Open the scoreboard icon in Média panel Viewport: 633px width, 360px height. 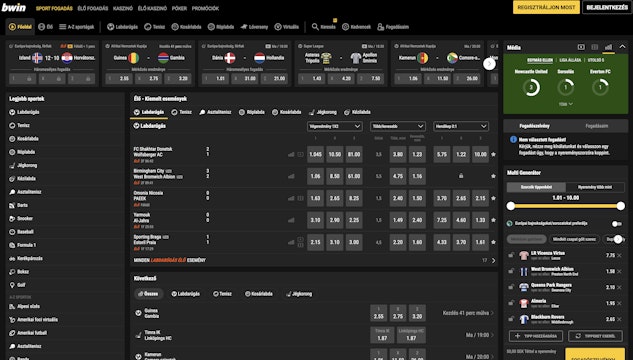[x=595, y=47]
